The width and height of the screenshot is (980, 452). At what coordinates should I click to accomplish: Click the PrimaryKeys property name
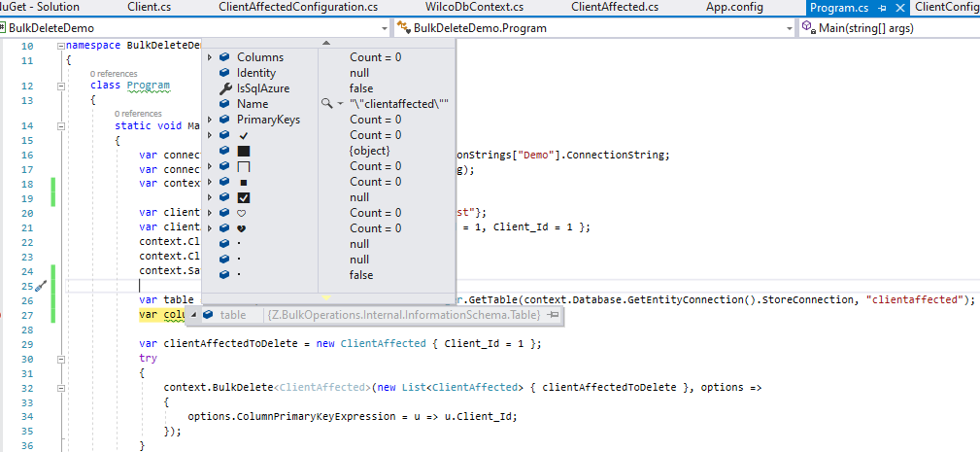tap(269, 120)
